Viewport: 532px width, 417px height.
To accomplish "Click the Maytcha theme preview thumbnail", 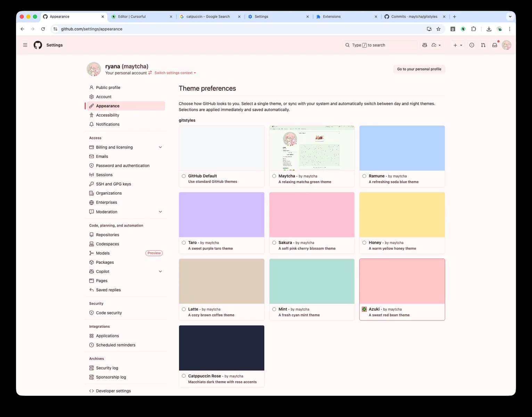I will tap(312, 148).
